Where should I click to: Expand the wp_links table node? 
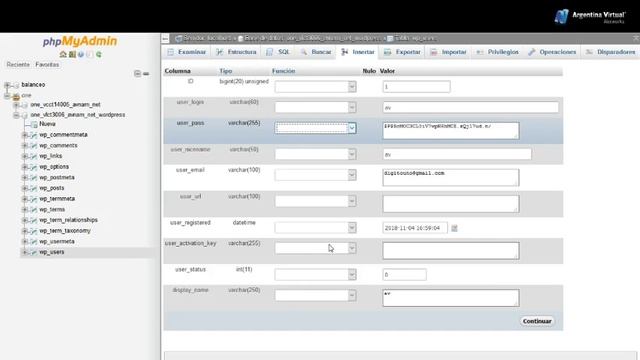point(25,156)
